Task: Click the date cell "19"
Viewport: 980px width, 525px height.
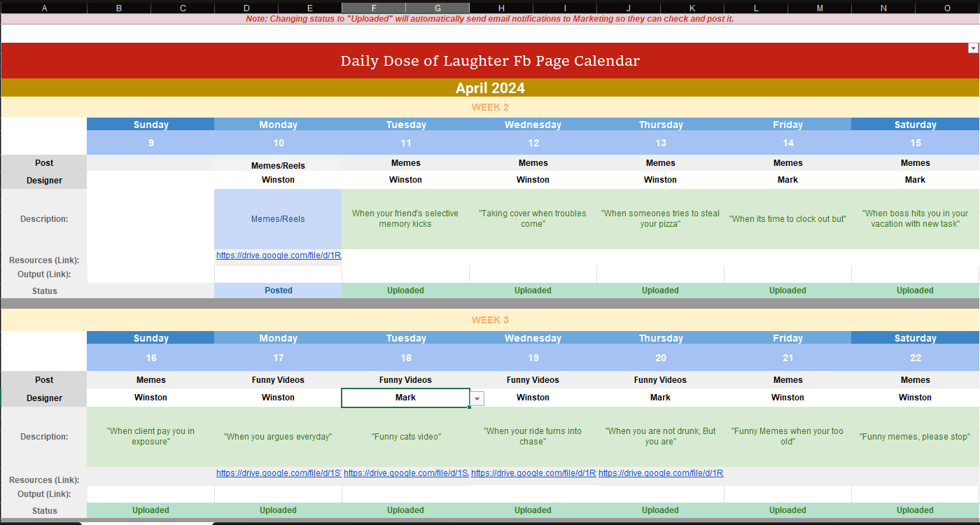Action: [533, 358]
